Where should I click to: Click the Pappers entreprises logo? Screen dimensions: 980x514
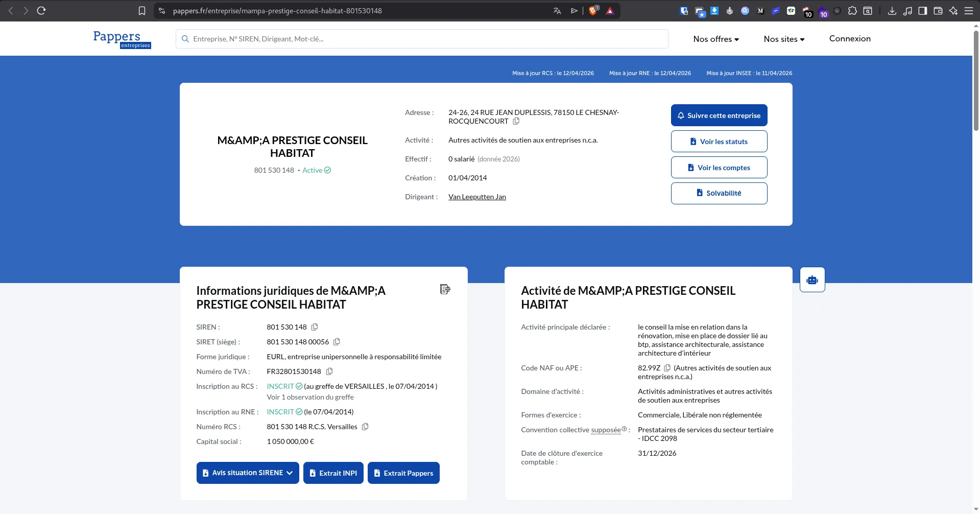(121, 39)
